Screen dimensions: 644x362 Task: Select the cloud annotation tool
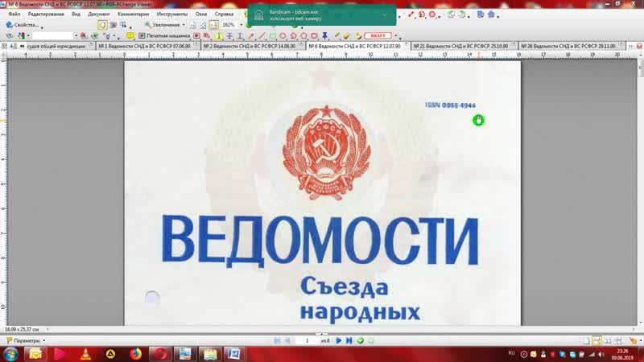pos(314,35)
